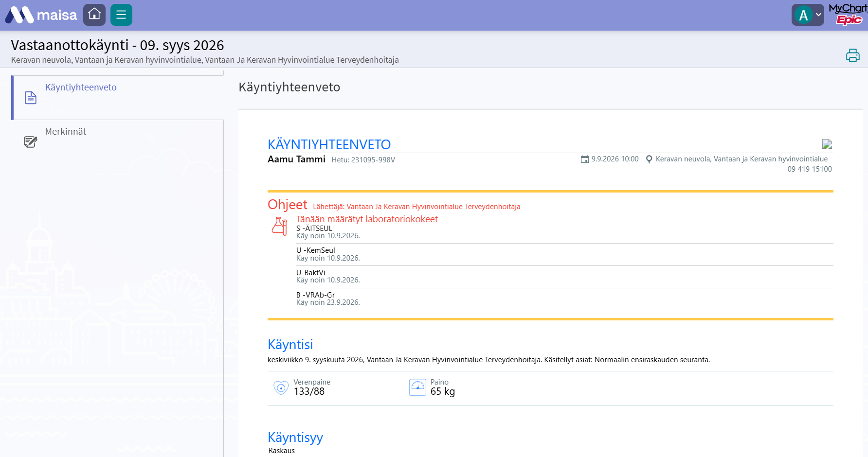
Task: Select the Merkinnät tab in sidebar
Action: (x=118, y=142)
